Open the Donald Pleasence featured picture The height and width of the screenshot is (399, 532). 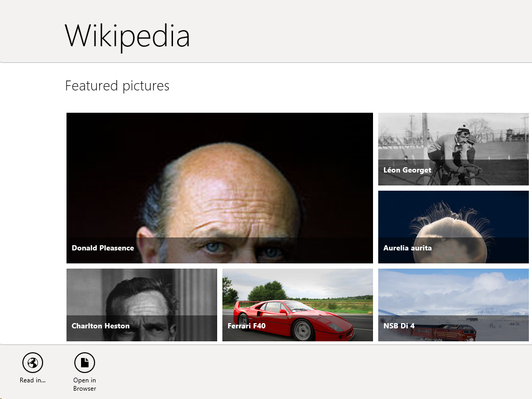tap(220, 188)
